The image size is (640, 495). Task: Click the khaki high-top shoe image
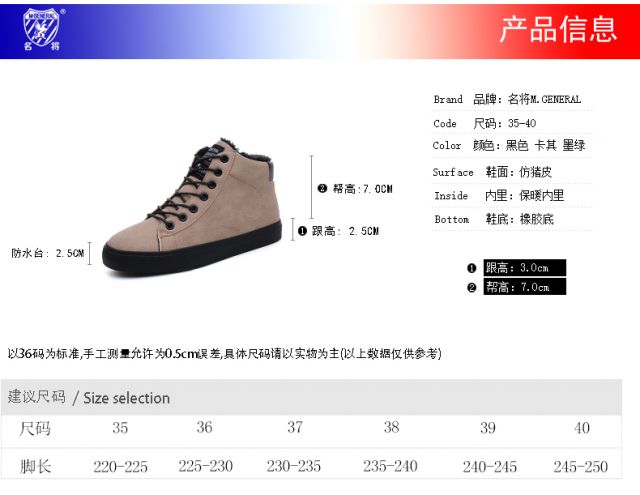(192, 206)
